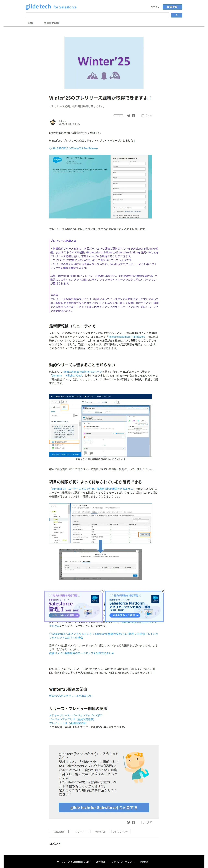This screenshot has width=208, height=868.
Task: Close the Salesforce 管理Ⅰ ad banner
Action: click(x=103, y=591)
